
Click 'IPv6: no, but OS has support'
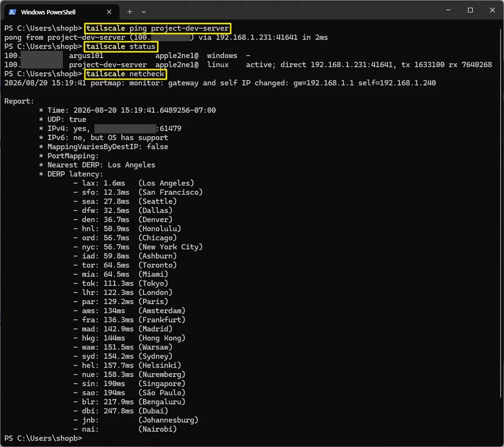[104, 138]
